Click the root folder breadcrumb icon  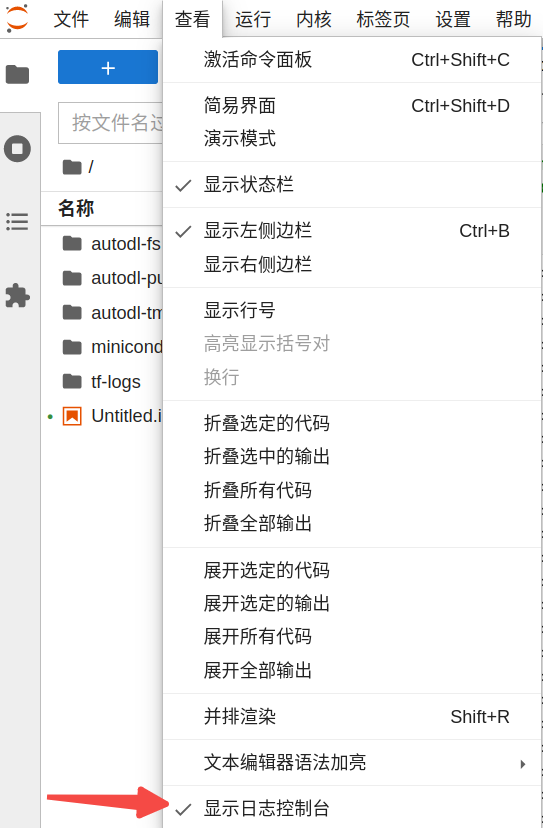pos(72,167)
